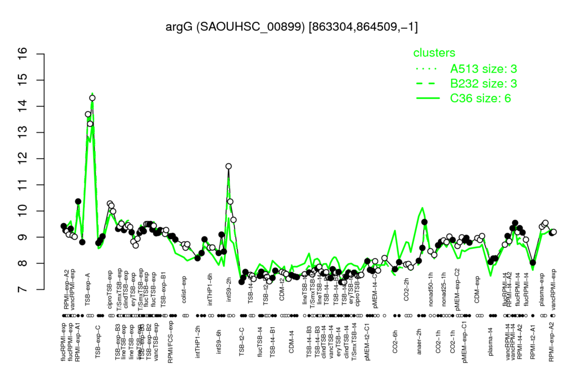
Task: Click y-axis tick label 14
Action: 23,106
